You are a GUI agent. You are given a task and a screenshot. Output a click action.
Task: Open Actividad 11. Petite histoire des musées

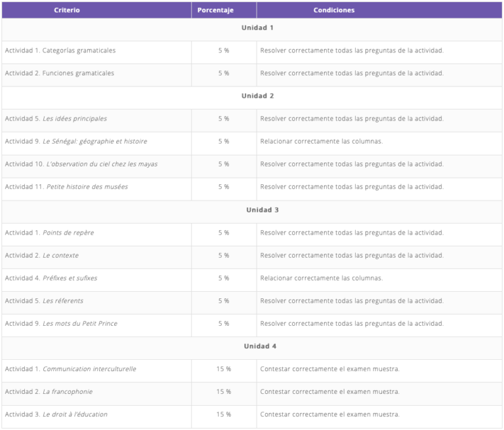coord(66,187)
